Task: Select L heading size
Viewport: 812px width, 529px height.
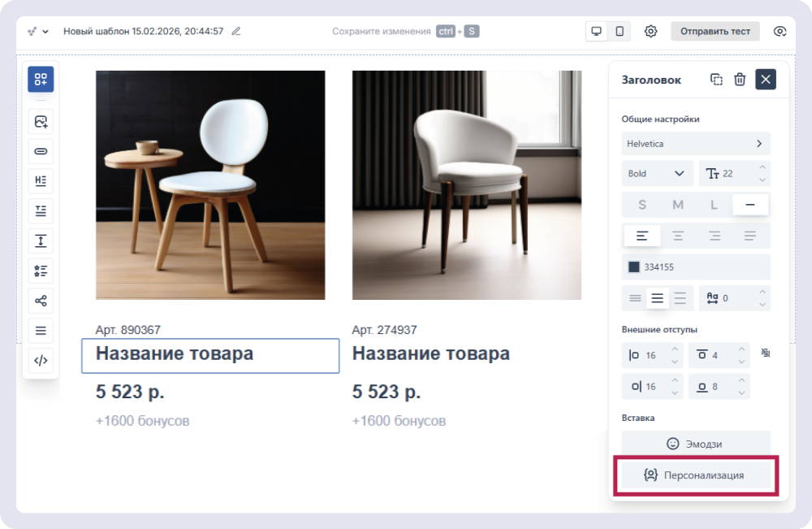Action: click(x=714, y=205)
